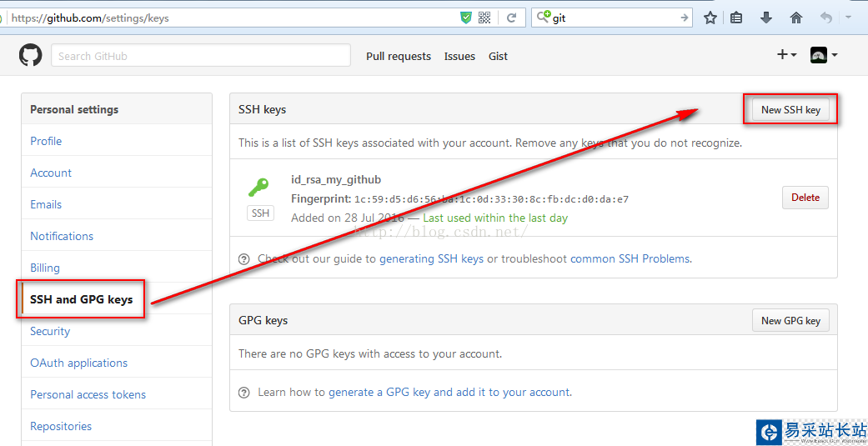Open Personal access tokens settings

[x=88, y=394]
